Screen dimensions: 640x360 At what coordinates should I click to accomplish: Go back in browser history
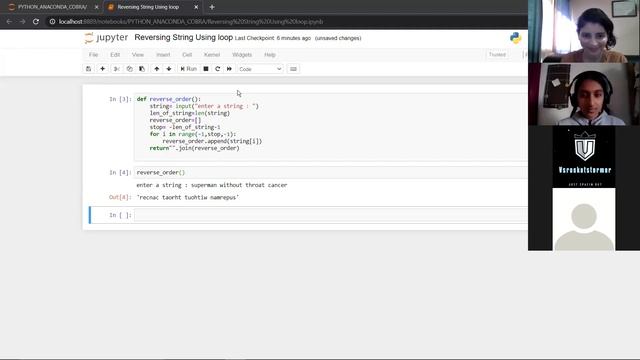point(9,22)
